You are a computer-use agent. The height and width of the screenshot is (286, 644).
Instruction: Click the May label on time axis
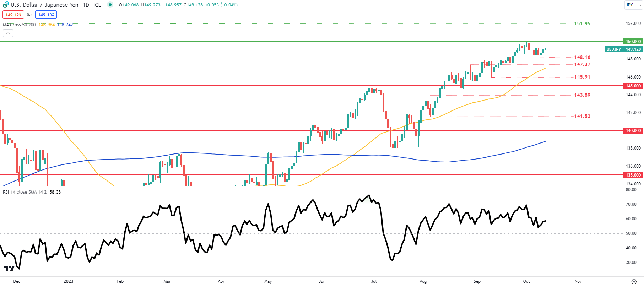pyautogui.click(x=268, y=281)
